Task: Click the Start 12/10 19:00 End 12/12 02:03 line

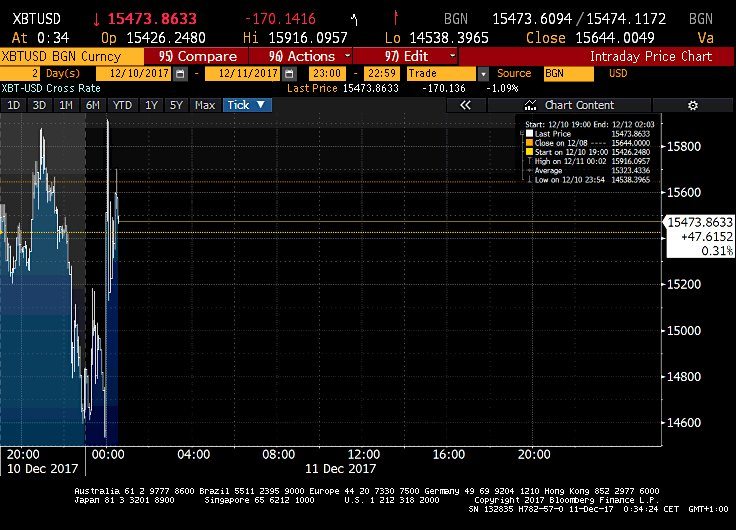Action: (x=590, y=124)
